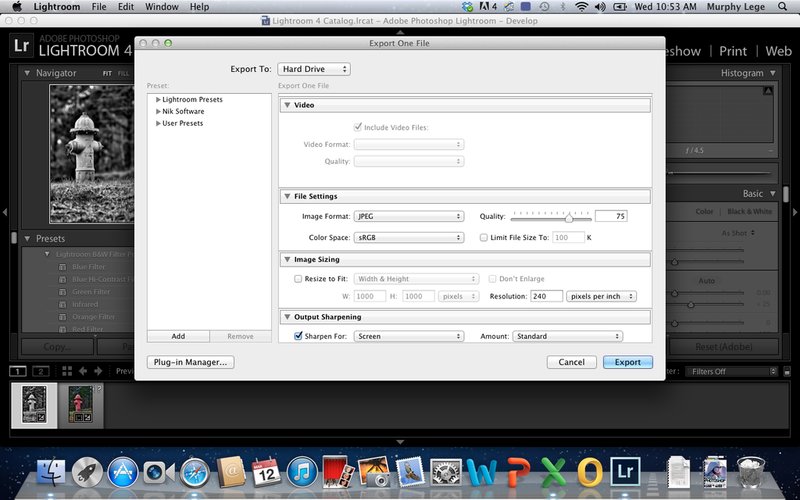The height and width of the screenshot is (500, 800).
Task: Open Photo Booth in the dock
Action: (x=338, y=471)
